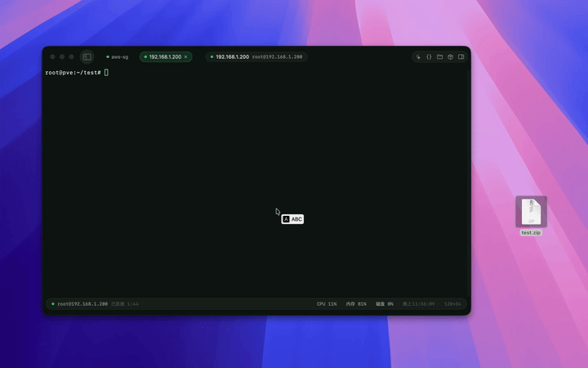Click the root@192.168.1.200 session title pill
The width and height of the screenshot is (588, 368).
pos(256,57)
